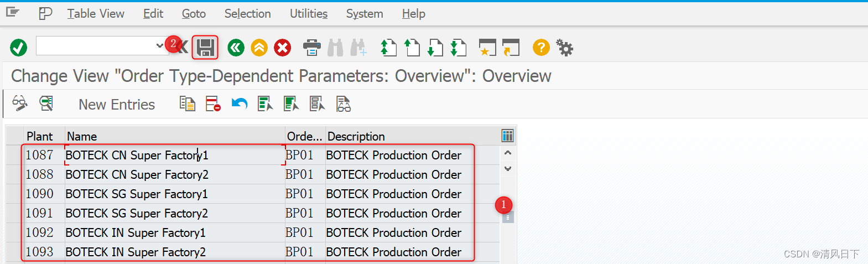Select the row selector for plant 1087
The height and width of the screenshot is (264, 868).
[x=15, y=155]
